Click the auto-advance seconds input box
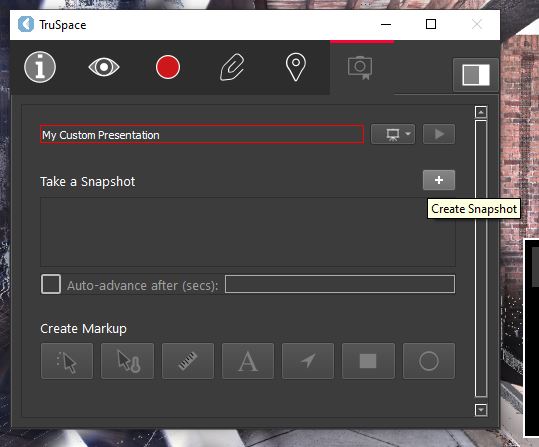 [340, 284]
